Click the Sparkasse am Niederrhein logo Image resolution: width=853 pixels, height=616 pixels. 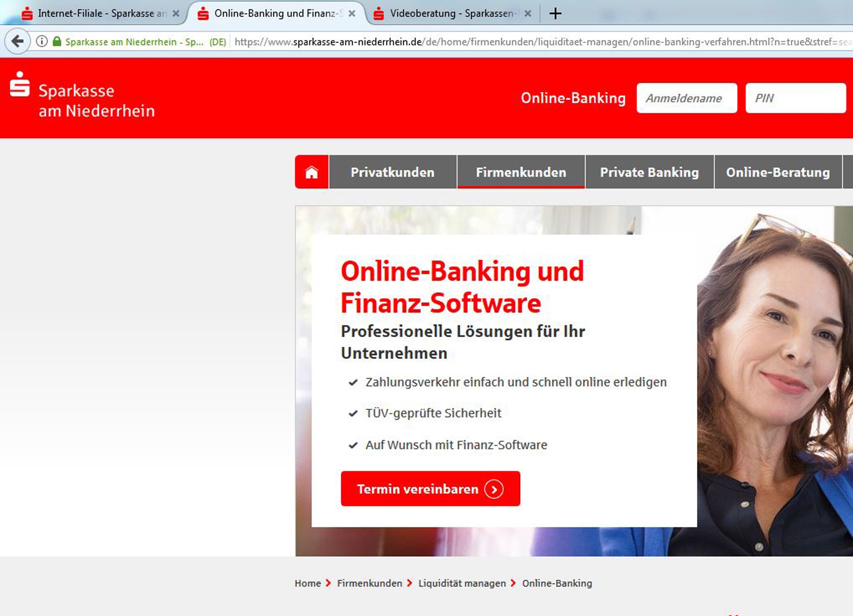point(82,96)
